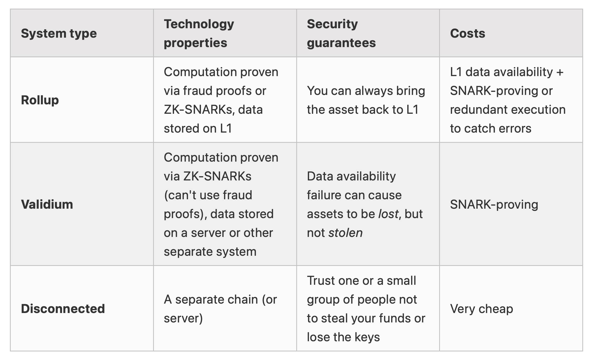592x364 pixels.
Task: Click the italic word 'lost'
Action: click(x=388, y=214)
